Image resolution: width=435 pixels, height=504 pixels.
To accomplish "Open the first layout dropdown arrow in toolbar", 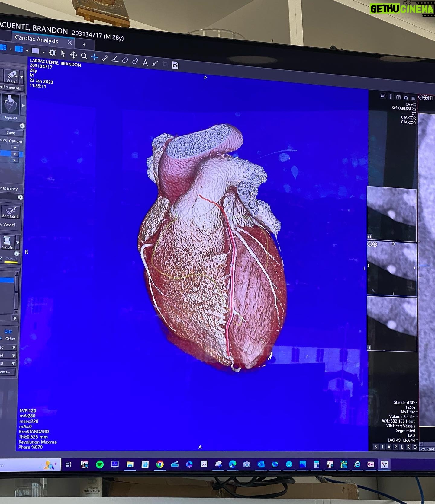I will (x=11, y=49).
